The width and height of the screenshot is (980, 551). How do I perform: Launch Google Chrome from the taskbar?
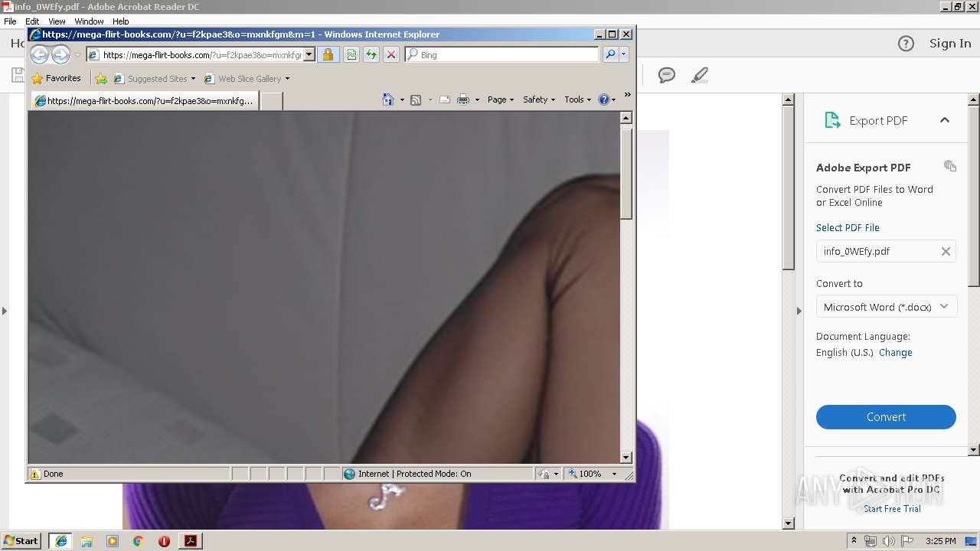(x=138, y=541)
